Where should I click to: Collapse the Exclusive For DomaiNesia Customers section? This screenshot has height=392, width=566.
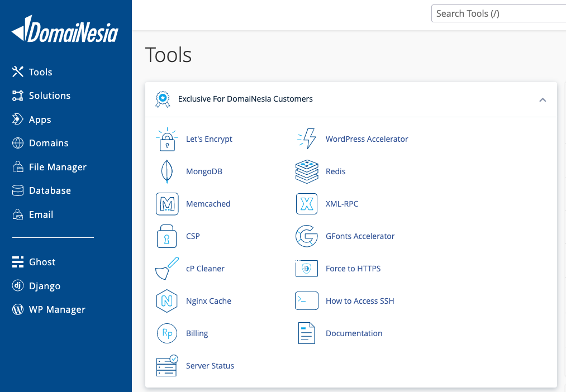tap(542, 99)
